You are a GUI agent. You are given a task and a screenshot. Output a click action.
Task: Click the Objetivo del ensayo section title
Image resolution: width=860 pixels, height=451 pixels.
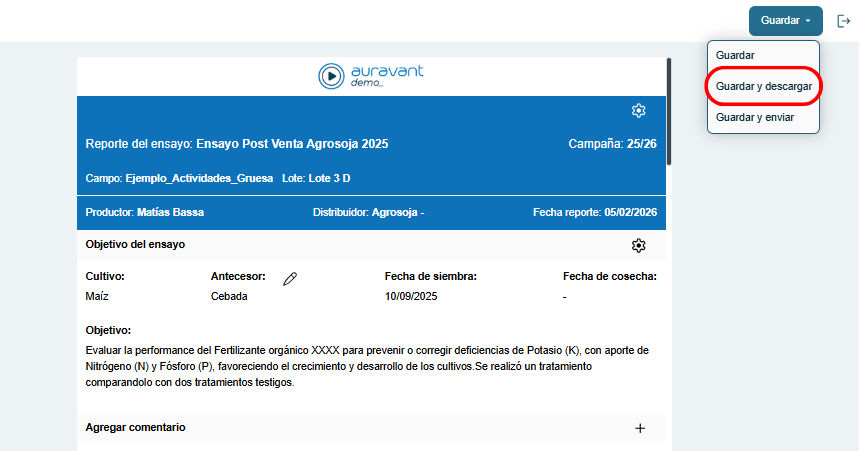tap(135, 244)
